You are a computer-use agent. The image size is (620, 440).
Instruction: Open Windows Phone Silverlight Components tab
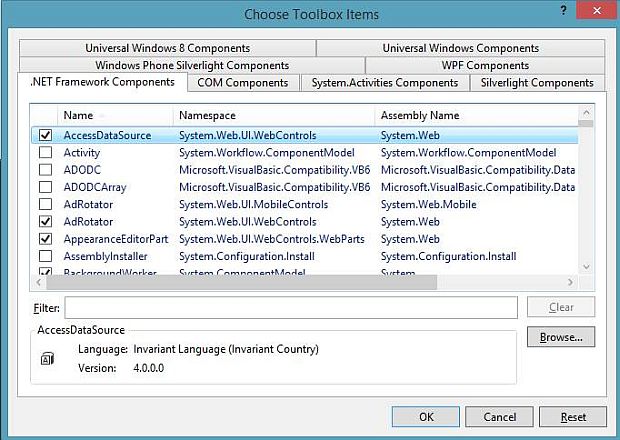coord(192,65)
